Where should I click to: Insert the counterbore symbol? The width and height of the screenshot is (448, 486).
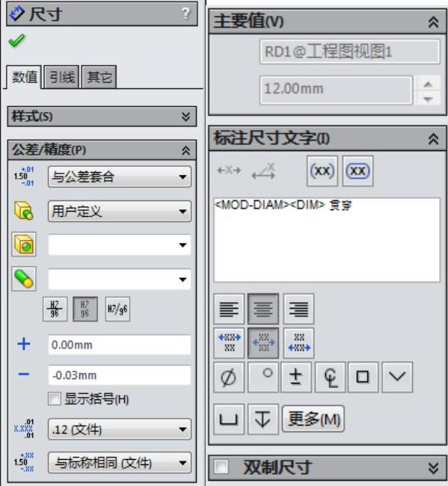point(229,419)
